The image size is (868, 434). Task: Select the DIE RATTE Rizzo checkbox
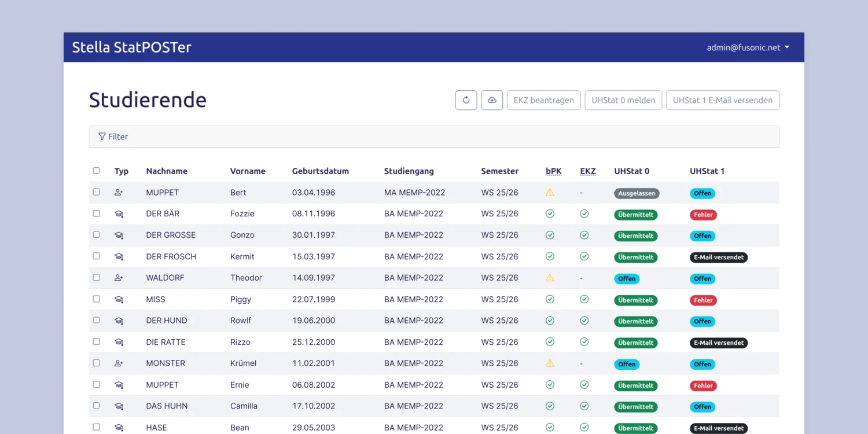click(x=96, y=342)
